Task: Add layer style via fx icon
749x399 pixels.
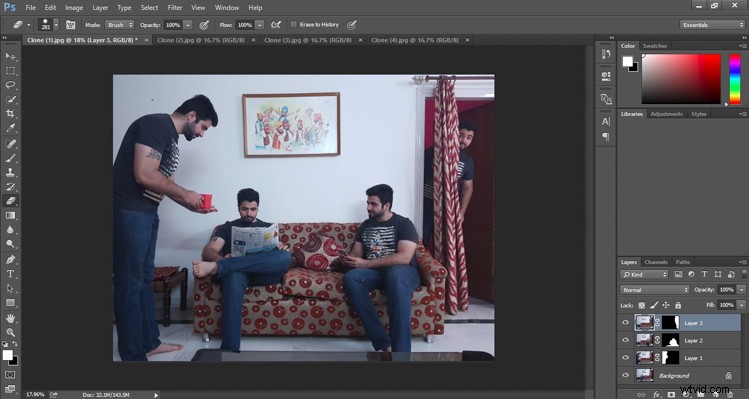Action: 656,395
